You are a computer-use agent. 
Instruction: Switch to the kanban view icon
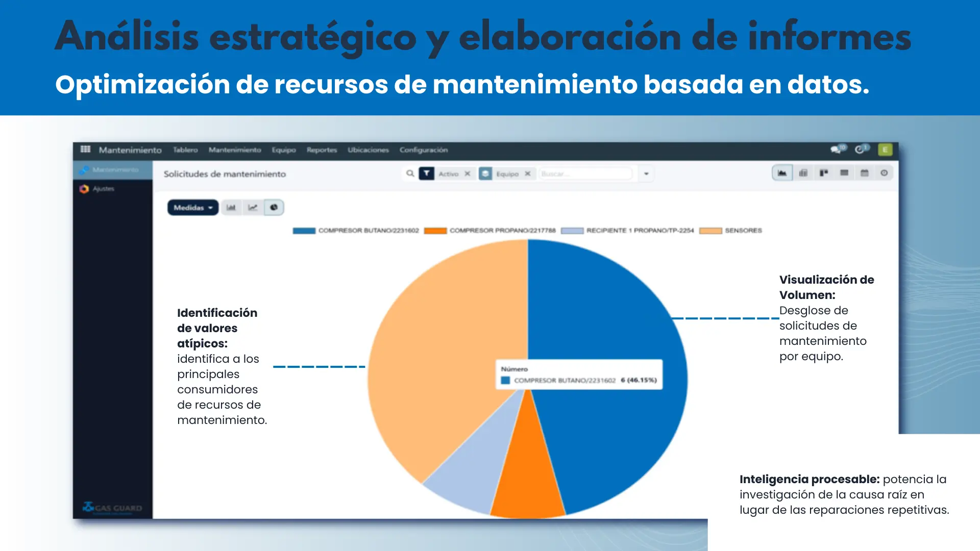(823, 173)
